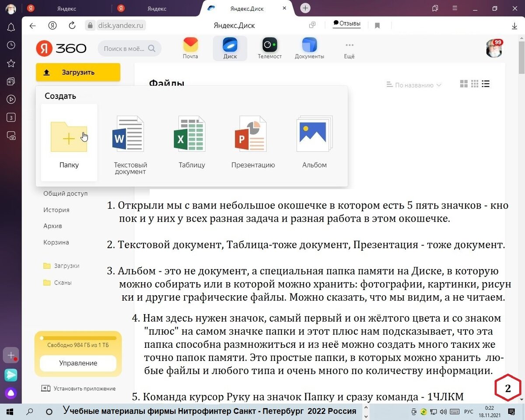
Task: Open notifications bell in browser sidebar
Action: click(11, 27)
